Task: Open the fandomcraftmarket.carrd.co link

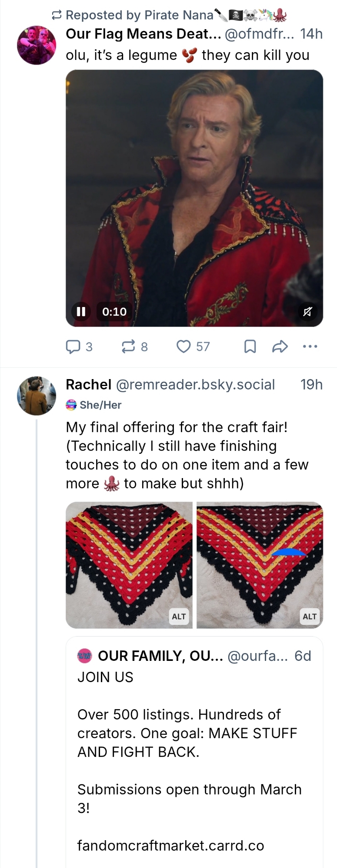Action: pyautogui.click(x=170, y=845)
